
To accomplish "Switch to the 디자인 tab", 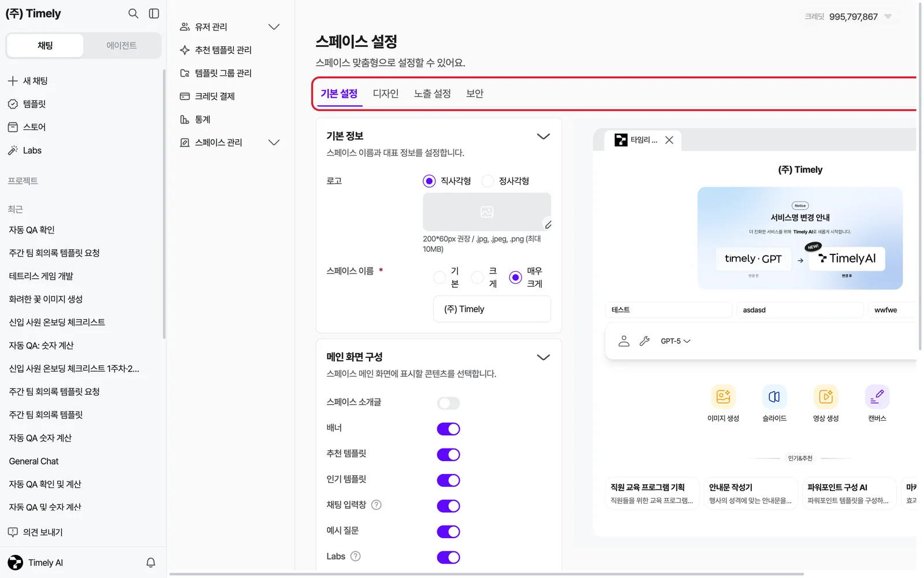I will coord(386,94).
